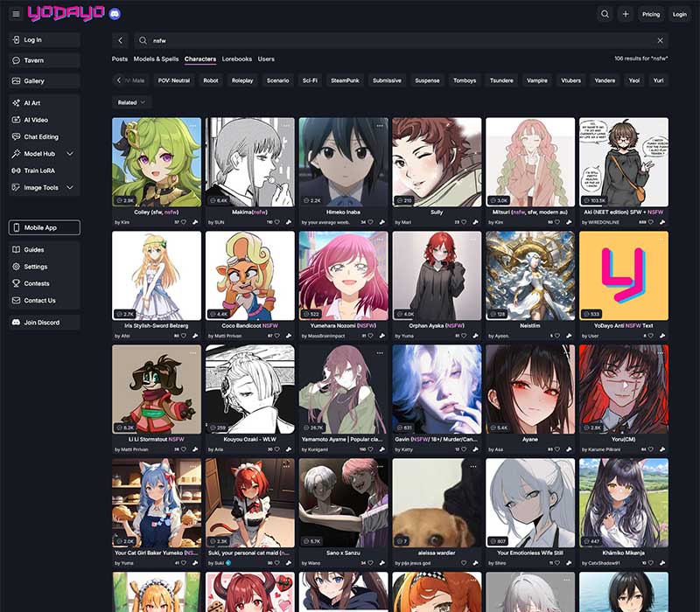Pin the Yumehara Nozomi card

pos(381,336)
